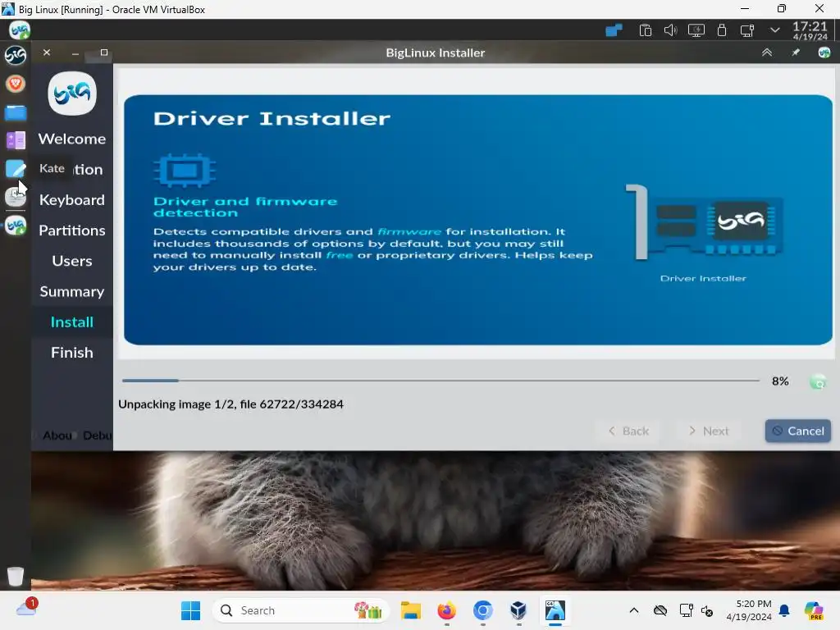The width and height of the screenshot is (840, 630).
Task: Click the Unpacking image status text
Action: pos(231,404)
